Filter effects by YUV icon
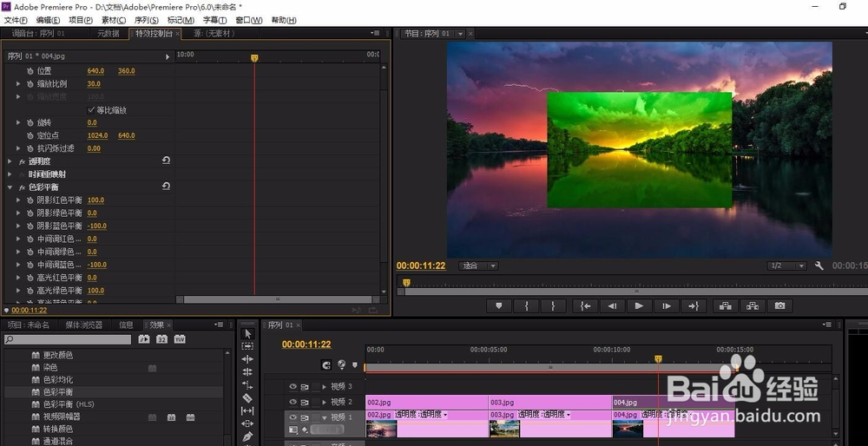Screen dimensions: 868x446 pyautogui.click(x=180, y=339)
